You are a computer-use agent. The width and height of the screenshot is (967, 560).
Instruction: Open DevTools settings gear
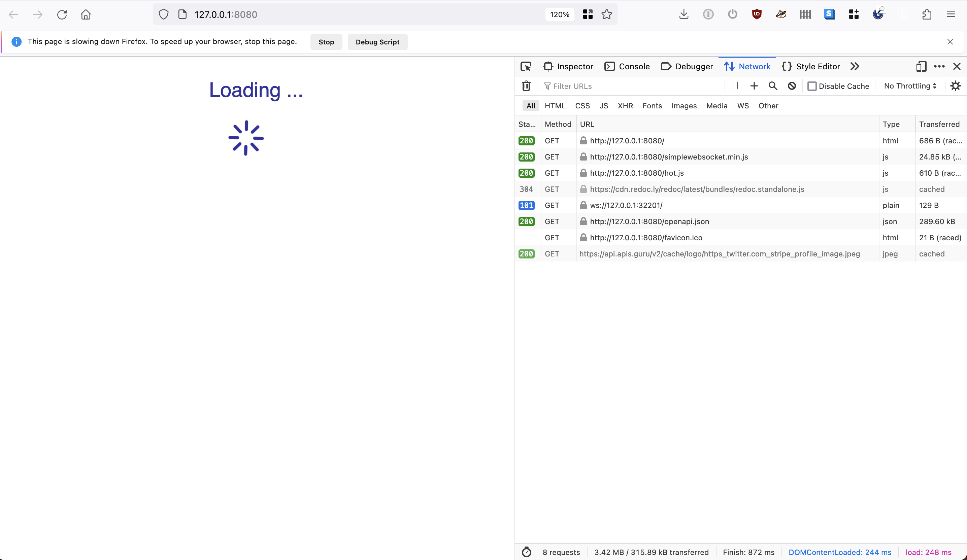tap(955, 86)
